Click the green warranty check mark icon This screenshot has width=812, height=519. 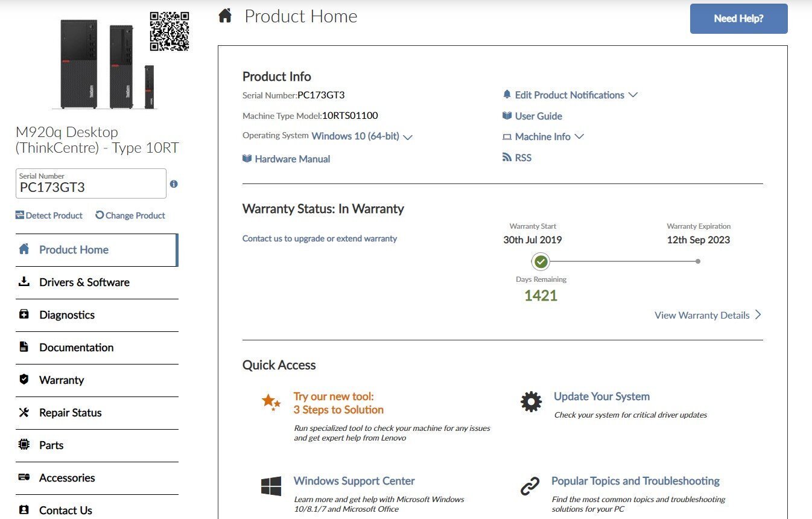coord(541,261)
